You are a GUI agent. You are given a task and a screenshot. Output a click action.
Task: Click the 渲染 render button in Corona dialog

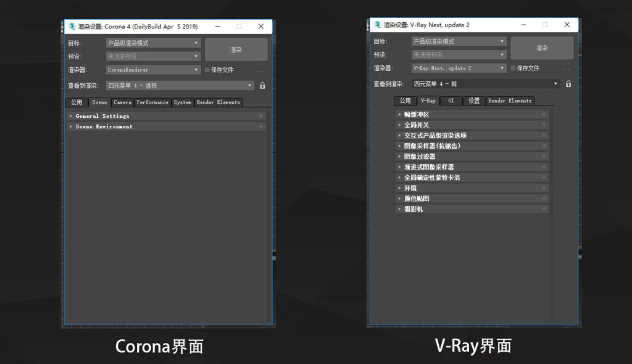tap(235, 48)
